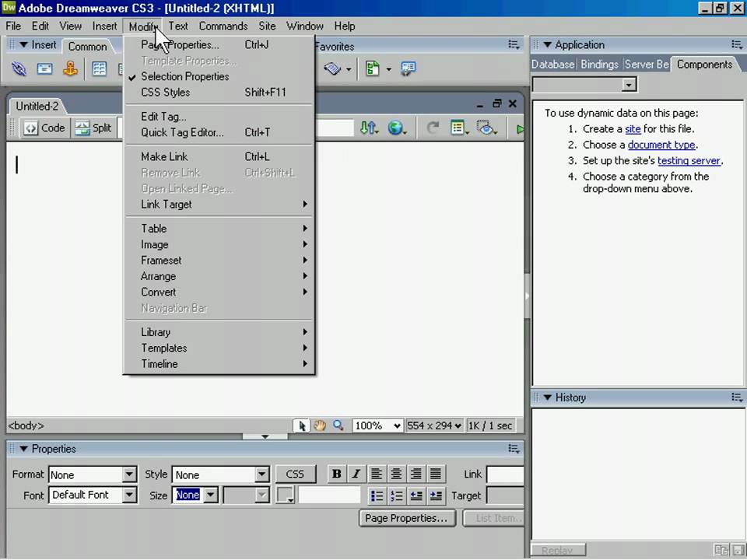Screen dimensions: 747x560
Task: Expand the Table submenu
Action: pos(219,229)
